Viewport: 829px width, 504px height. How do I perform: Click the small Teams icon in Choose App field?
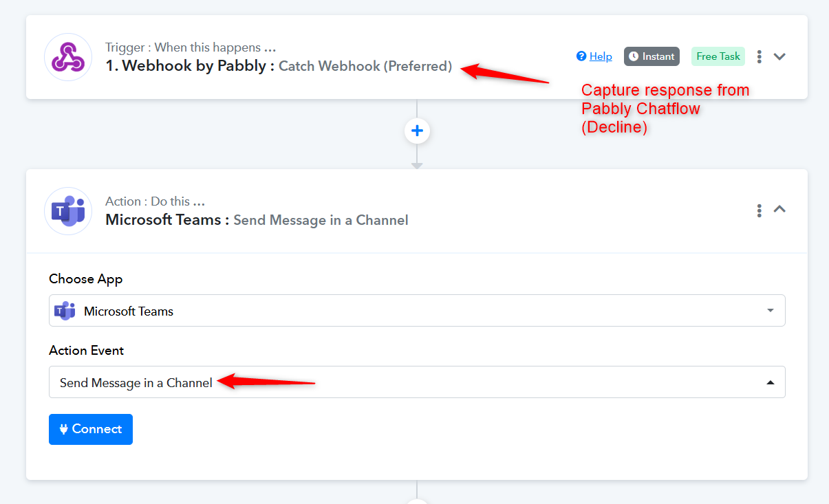tap(65, 311)
